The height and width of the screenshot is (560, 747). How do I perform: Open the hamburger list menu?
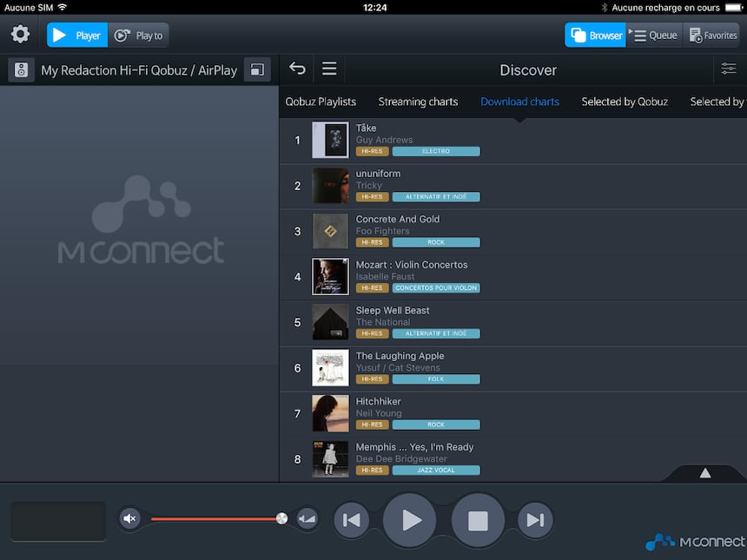pos(329,69)
